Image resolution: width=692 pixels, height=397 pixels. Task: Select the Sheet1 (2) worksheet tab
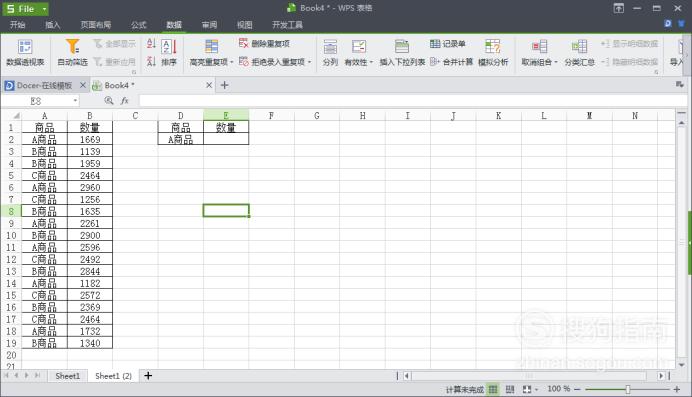click(x=113, y=376)
